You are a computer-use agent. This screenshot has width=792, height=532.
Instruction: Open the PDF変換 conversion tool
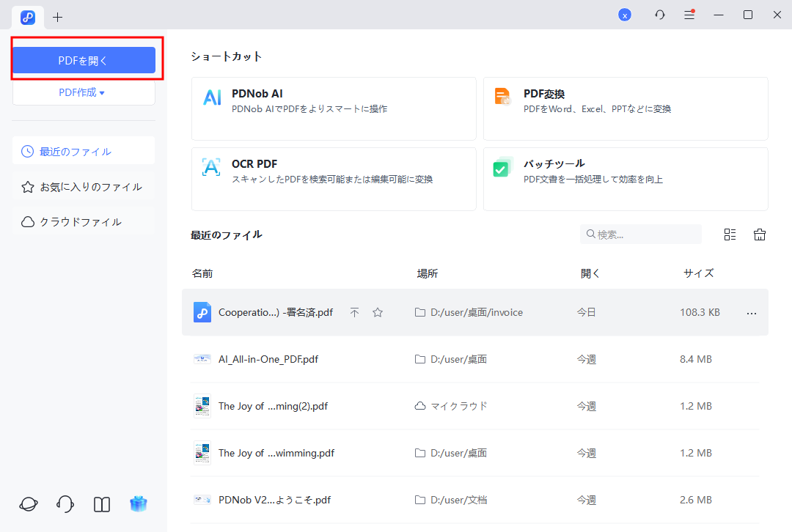[x=626, y=108]
